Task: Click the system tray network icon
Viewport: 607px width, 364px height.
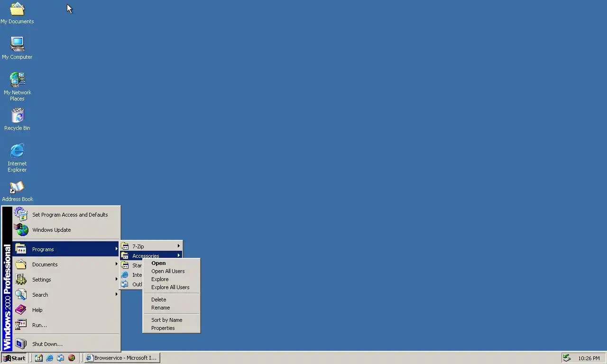Action: tap(567, 358)
